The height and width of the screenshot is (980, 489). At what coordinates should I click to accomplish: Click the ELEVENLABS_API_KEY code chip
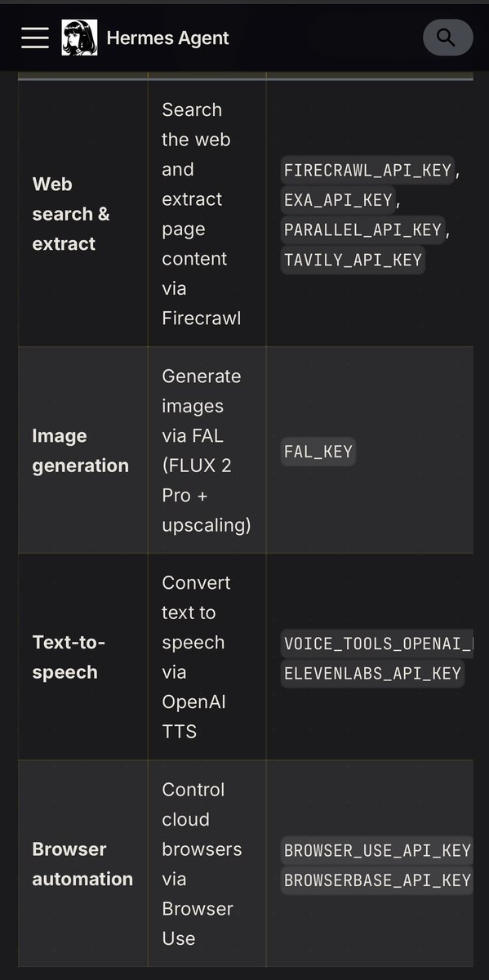(x=372, y=673)
